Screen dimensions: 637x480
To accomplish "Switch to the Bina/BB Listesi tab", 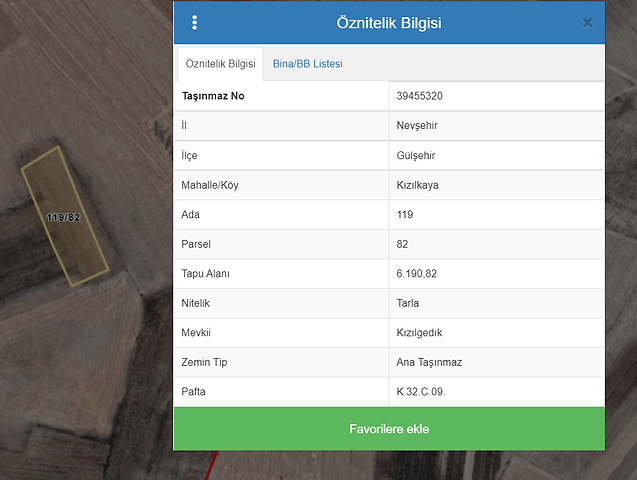I will [307, 64].
